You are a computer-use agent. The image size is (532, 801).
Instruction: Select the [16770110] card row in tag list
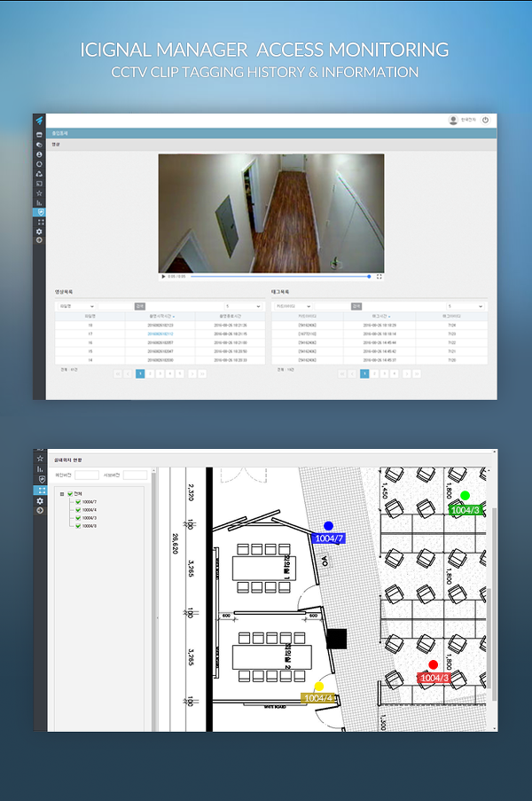[379, 334]
